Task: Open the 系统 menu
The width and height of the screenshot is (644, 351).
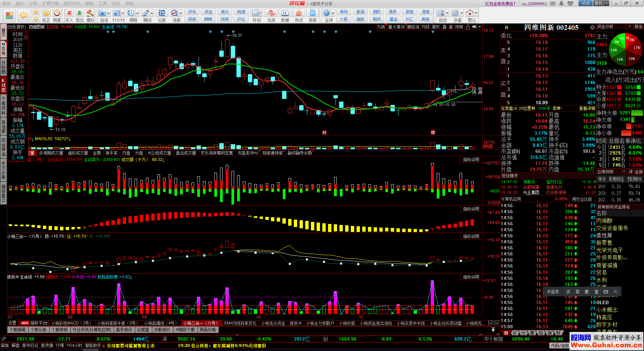Action: tap(6, 3)
